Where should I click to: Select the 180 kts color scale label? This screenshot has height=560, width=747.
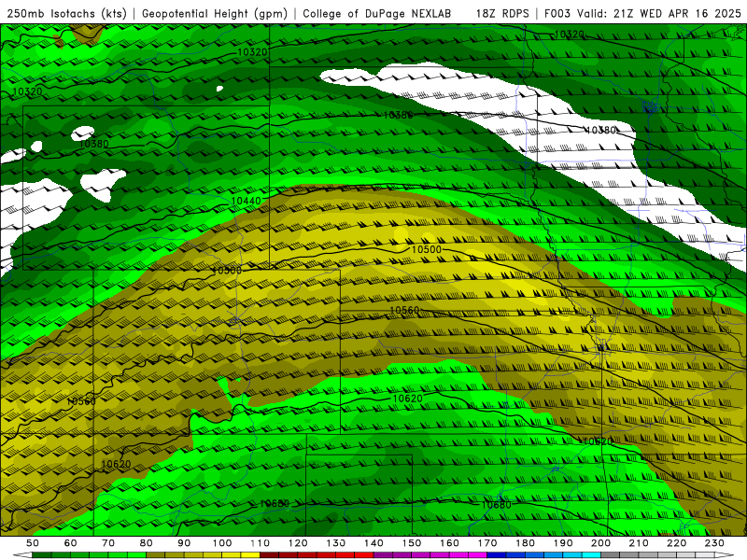(526, 543)
